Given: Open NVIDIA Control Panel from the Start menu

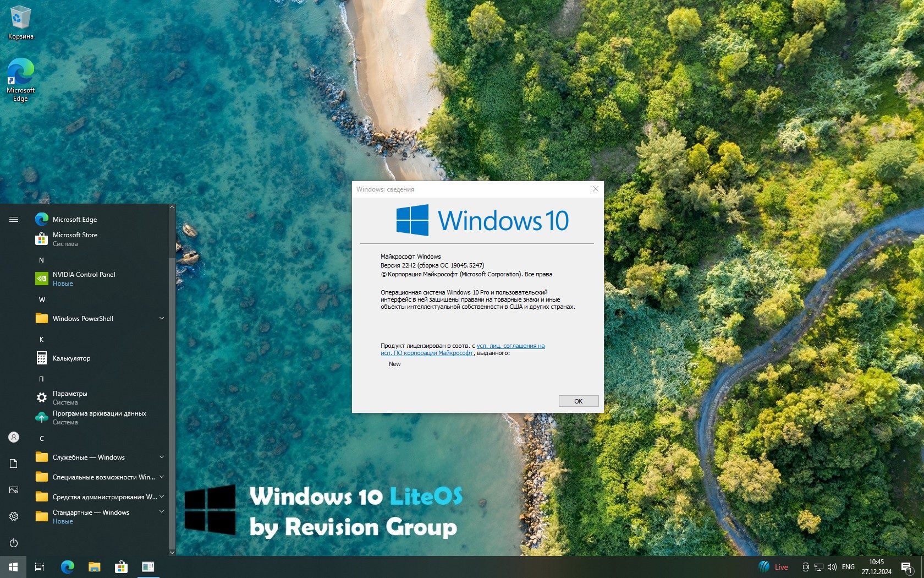Looking at the screenshot, I should coord(99,279).
